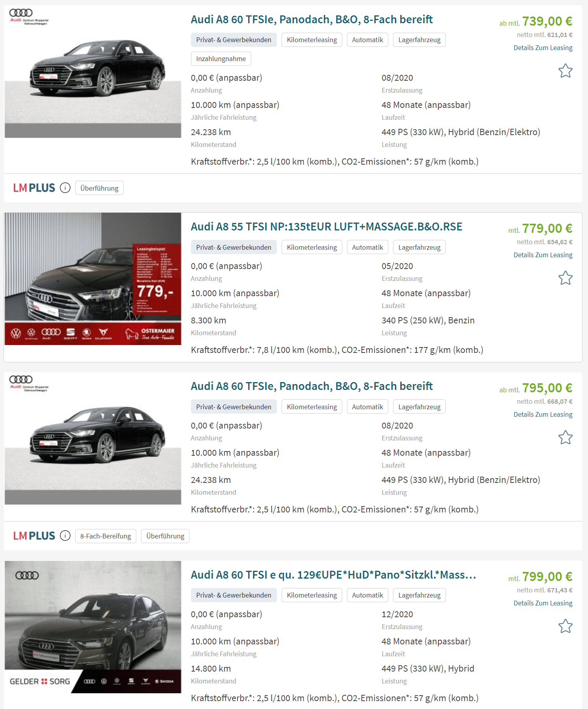Screen dimensions: 588x709
Task: Open LM PLUS info icon beside 8-Fach-Bereifung
Action: [65, 536]
